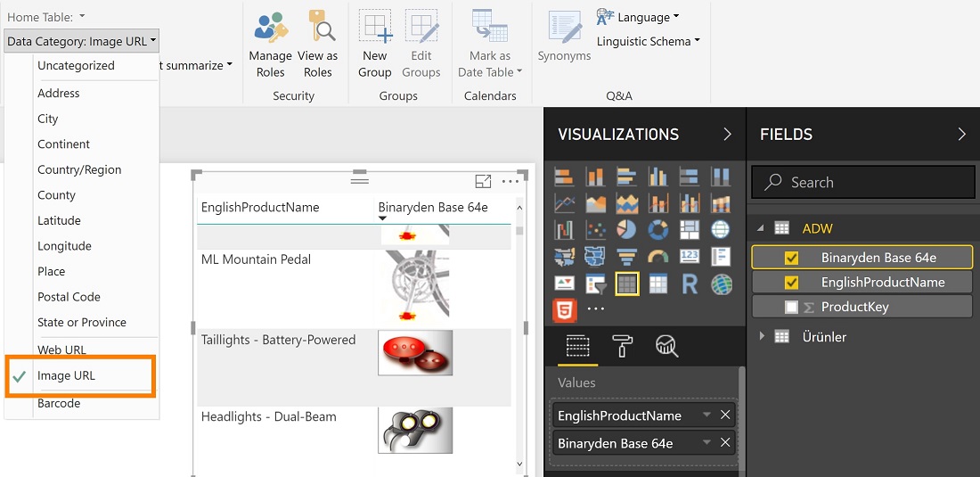This screenshot has height=477, width=980.
Task: Click View as Roles button
Action: click(x=317, y=44)
